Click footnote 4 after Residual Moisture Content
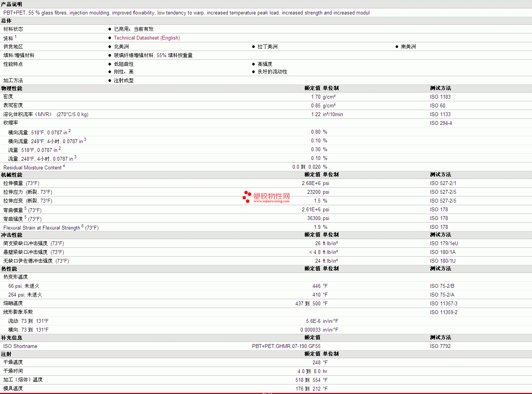Image resolution: width=532 pixels, height=394 pixels. [x=64, y=166]
